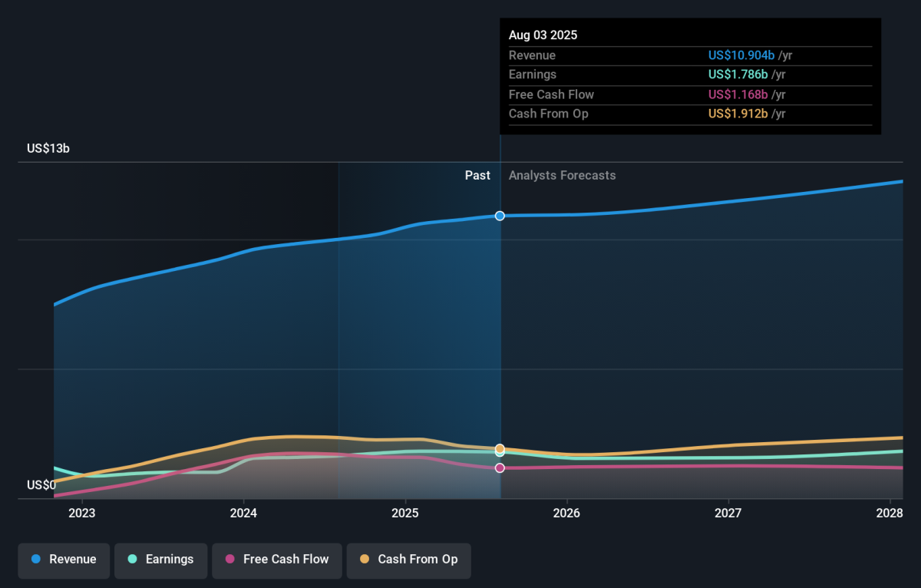Click the Analysts Forecasts label
This screenshot has width=921, height=588.
pos(562,175)
